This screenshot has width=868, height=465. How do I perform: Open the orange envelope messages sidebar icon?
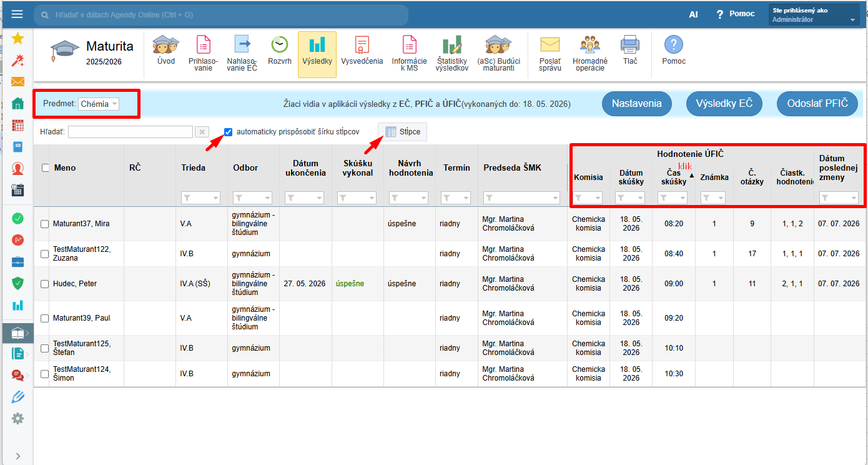(17, 82)
